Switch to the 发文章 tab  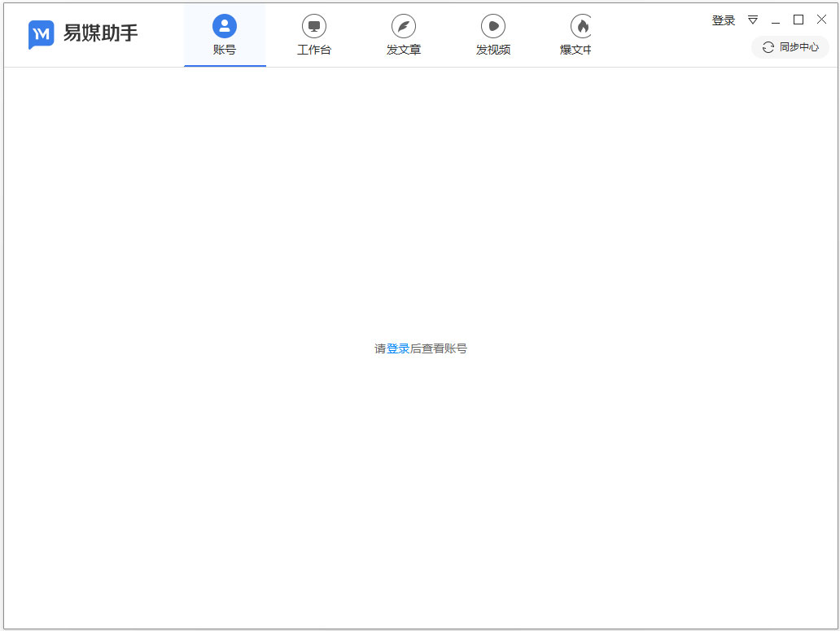[x=404, y=35]
